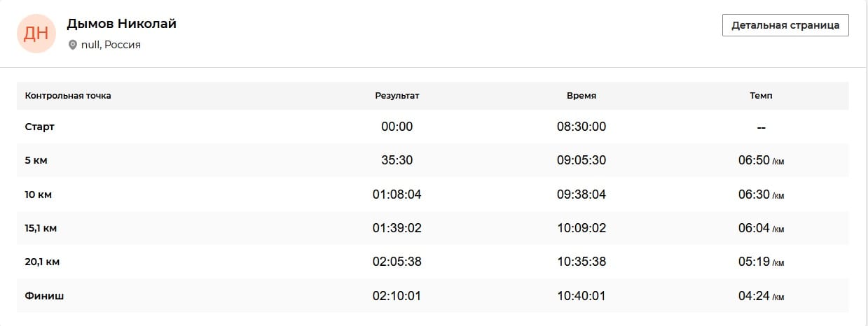Click the 04:24 /км pace value
This screenshot has width=868, height=326.
click(761, 296)
